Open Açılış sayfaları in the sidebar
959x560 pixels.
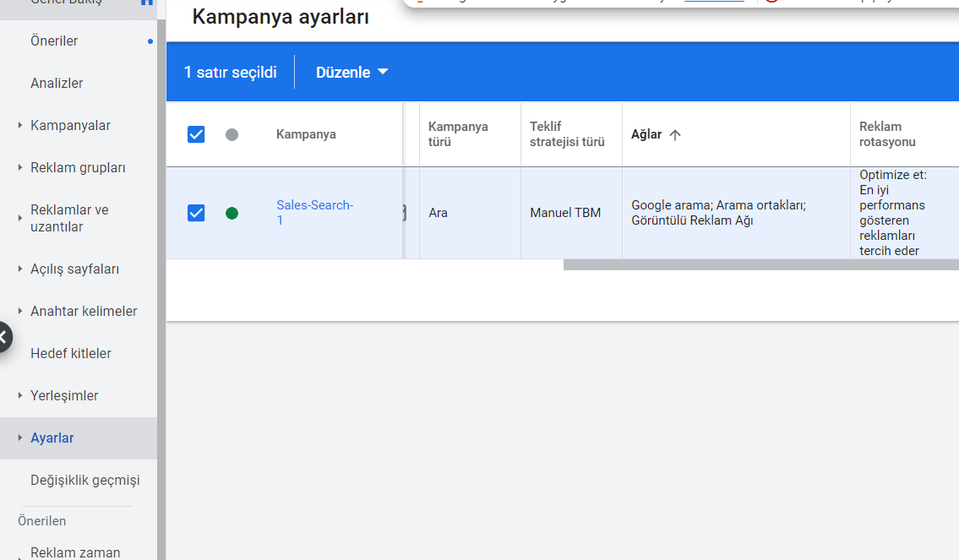[74, 269]
